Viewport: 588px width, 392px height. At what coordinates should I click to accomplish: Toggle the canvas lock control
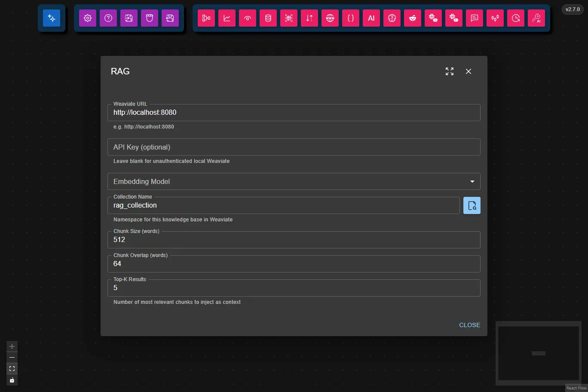point(12,380)
